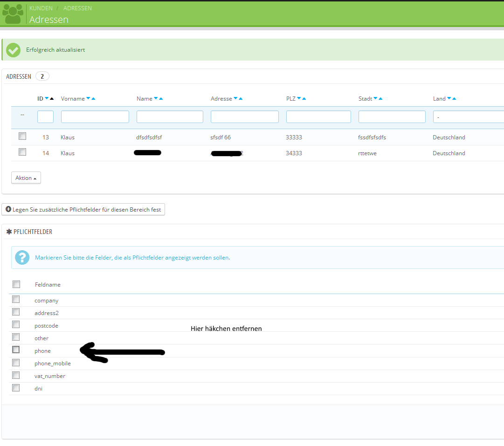Mark other as required field
This screenshot has width=504, height=446.
16,337
